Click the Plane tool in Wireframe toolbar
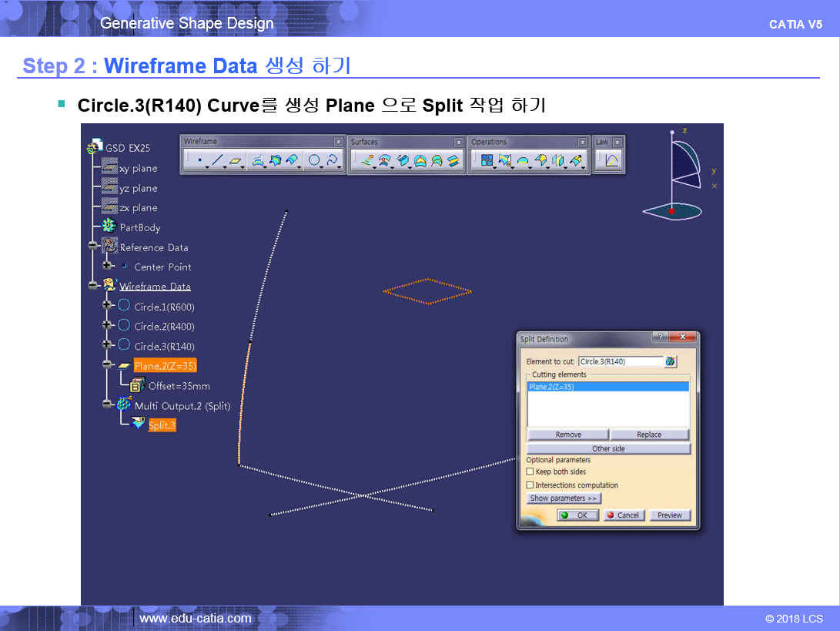Screen dimensions: 840x631 [x=236, y=160]
